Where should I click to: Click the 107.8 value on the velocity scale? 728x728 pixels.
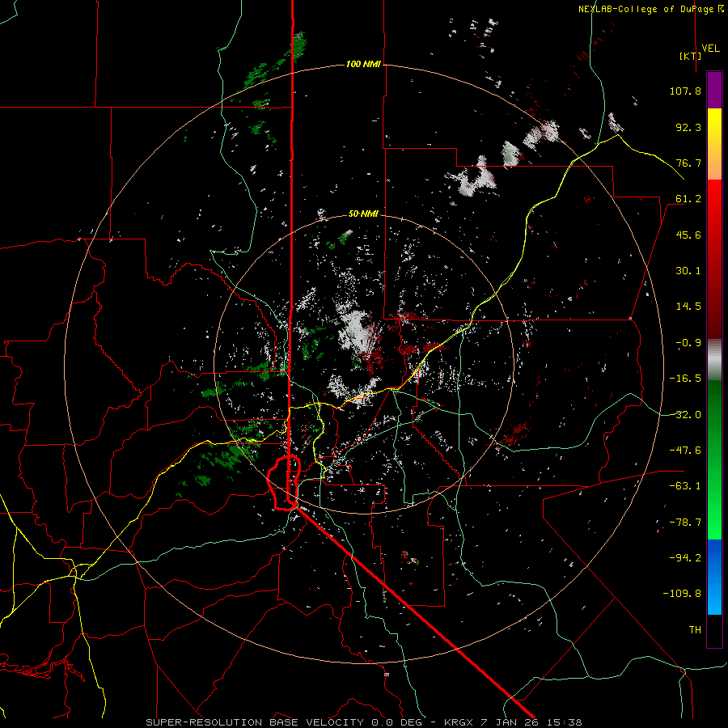click(x=685, y=91)
